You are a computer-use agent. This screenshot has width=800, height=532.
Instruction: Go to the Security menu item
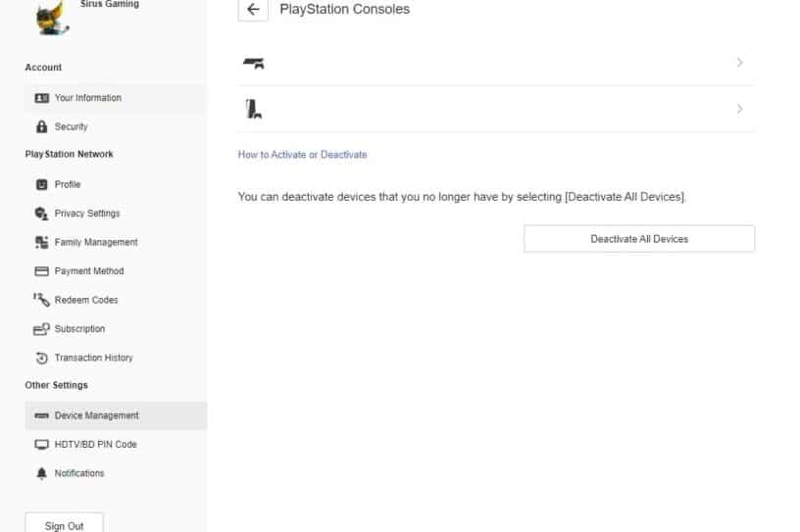point(116,126)
